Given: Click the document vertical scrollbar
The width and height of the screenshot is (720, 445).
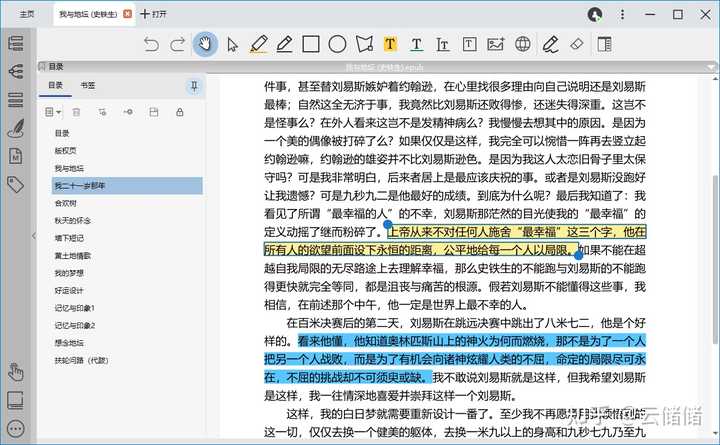Looking at the screenshot, I should [714, 257].
